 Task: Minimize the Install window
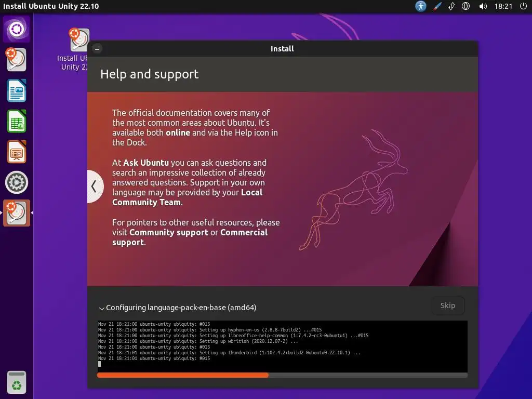coord(97,49)
